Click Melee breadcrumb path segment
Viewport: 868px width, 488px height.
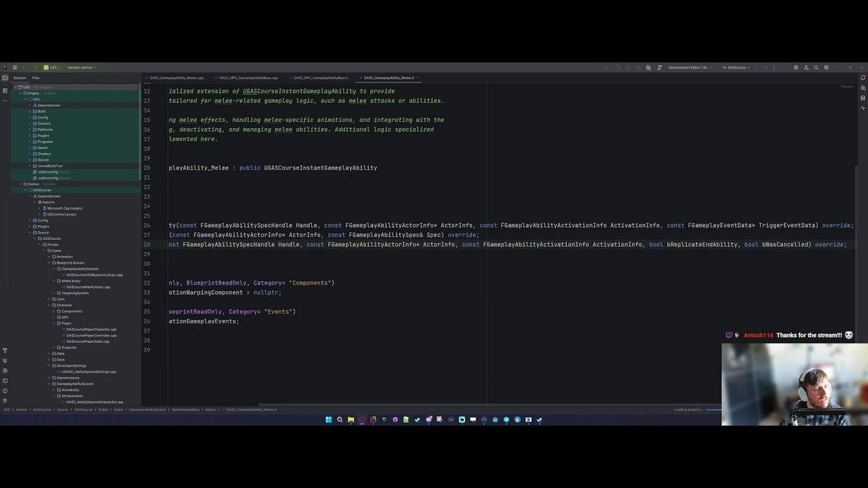pyautogui.click(x=210, y=409)
